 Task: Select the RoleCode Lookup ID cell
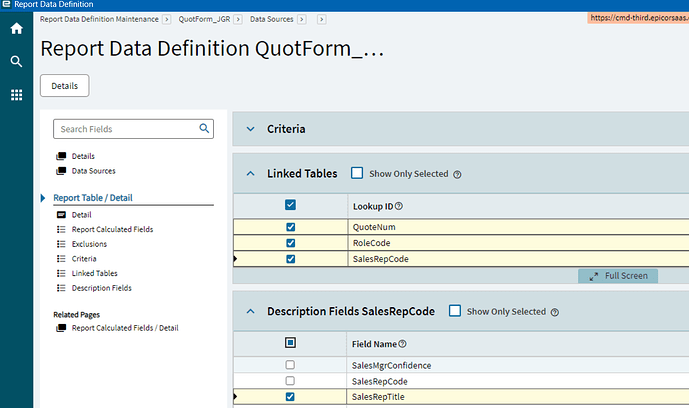519,243
